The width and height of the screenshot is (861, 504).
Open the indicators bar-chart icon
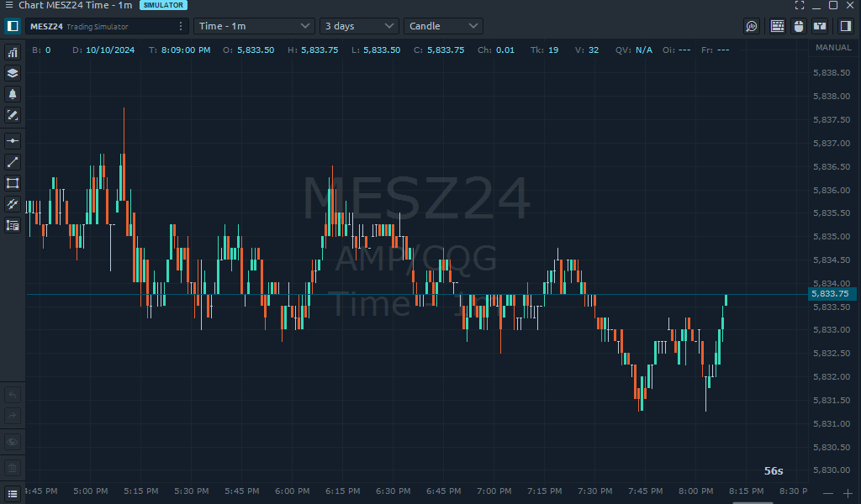tap(13, 52)
